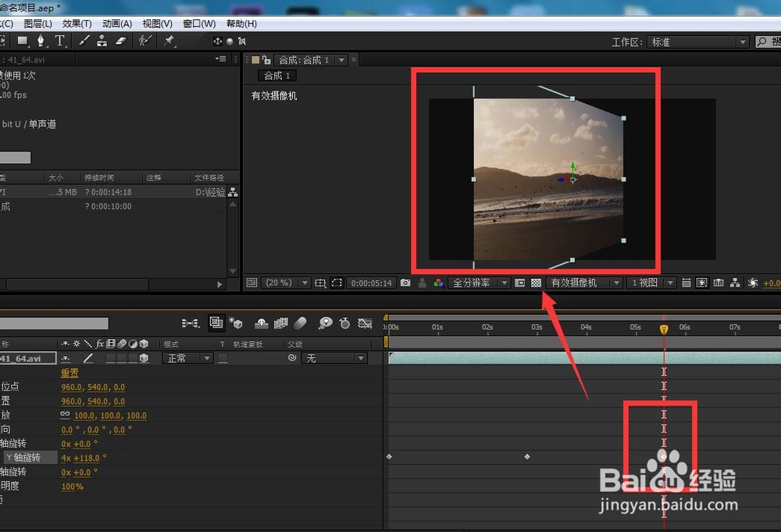Select the Y rotation keyframe near 03s
This screenshot has width=781, height=532.
[527, 456]
